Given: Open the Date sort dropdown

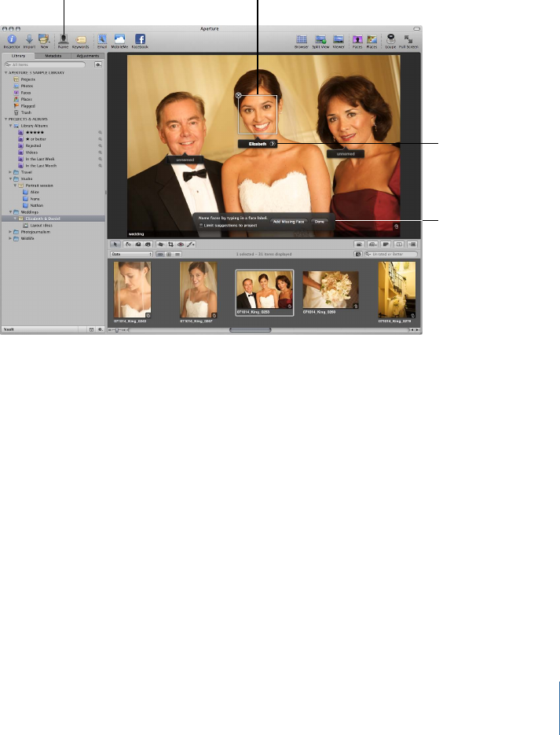Looking at the screenshot, I should point(132,254).
